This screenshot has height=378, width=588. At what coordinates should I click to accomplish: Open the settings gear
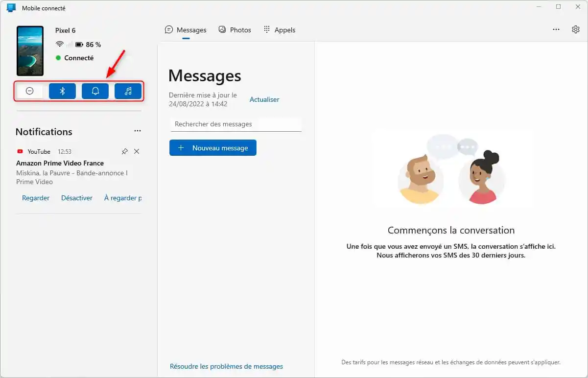coord(576,29)
